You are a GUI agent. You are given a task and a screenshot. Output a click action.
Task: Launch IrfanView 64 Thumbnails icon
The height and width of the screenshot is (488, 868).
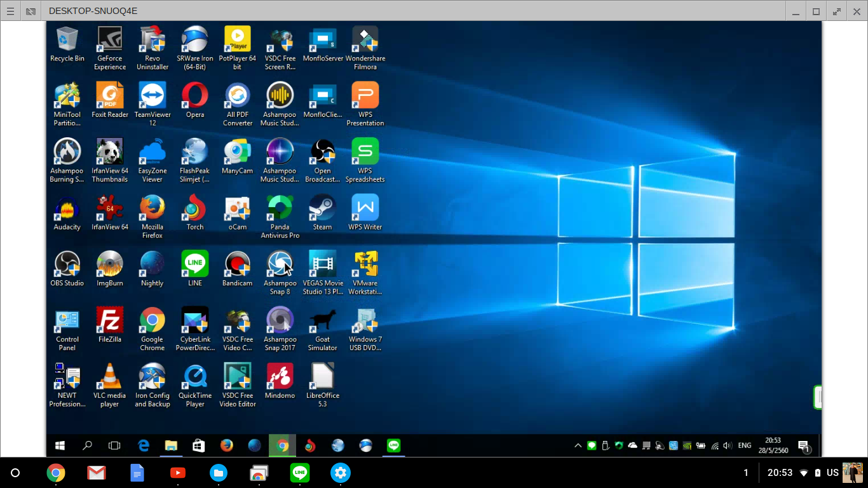tap(110, 160)
